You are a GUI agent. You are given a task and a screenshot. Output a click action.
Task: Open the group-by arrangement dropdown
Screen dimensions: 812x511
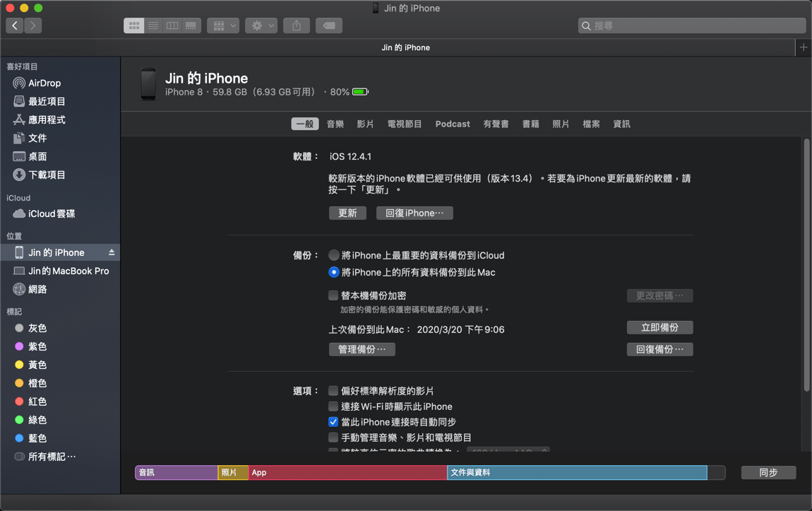[223, 25]
